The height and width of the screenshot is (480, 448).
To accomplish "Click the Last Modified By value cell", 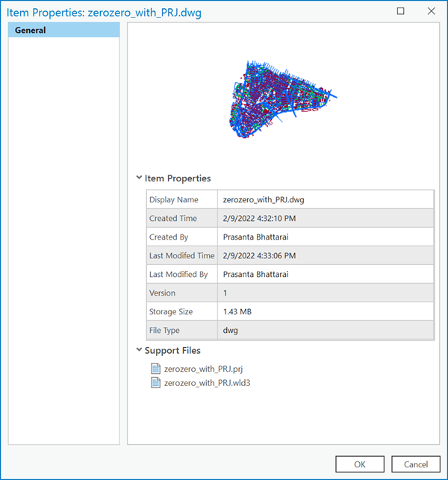I will click(326, 274).
